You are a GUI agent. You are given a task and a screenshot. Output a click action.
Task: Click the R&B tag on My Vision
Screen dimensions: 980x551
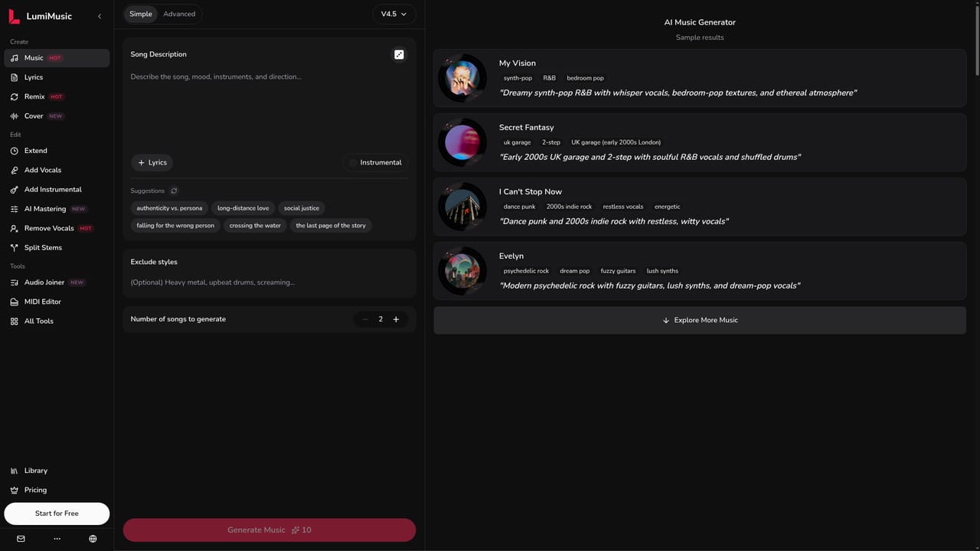[550, 78]
